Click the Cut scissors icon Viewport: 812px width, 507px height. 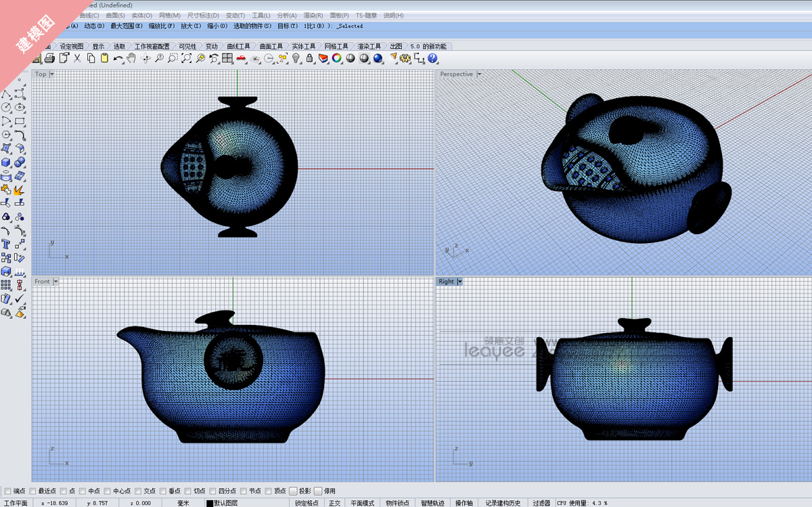point(77,59)
